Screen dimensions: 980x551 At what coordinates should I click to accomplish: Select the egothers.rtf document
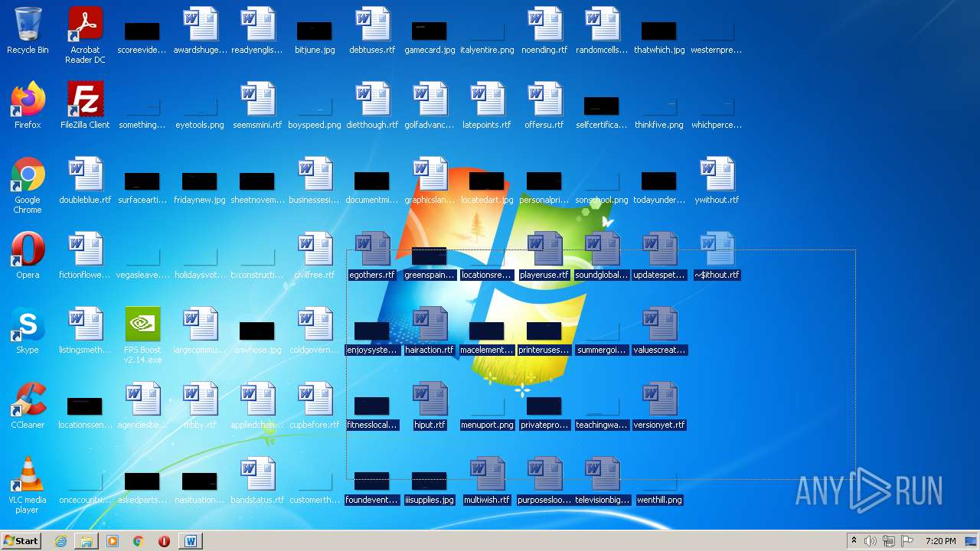coord(372,256)
